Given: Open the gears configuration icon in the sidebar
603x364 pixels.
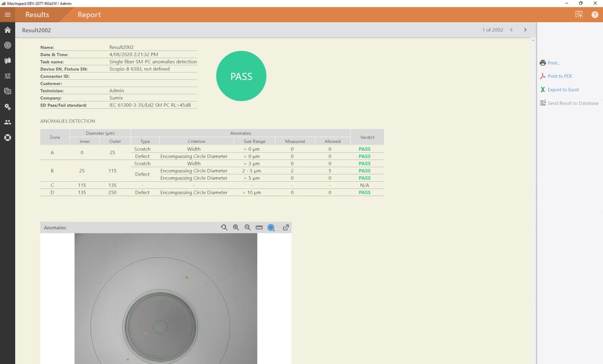Looking at the screenshot, I should click(x=7, y=107).
